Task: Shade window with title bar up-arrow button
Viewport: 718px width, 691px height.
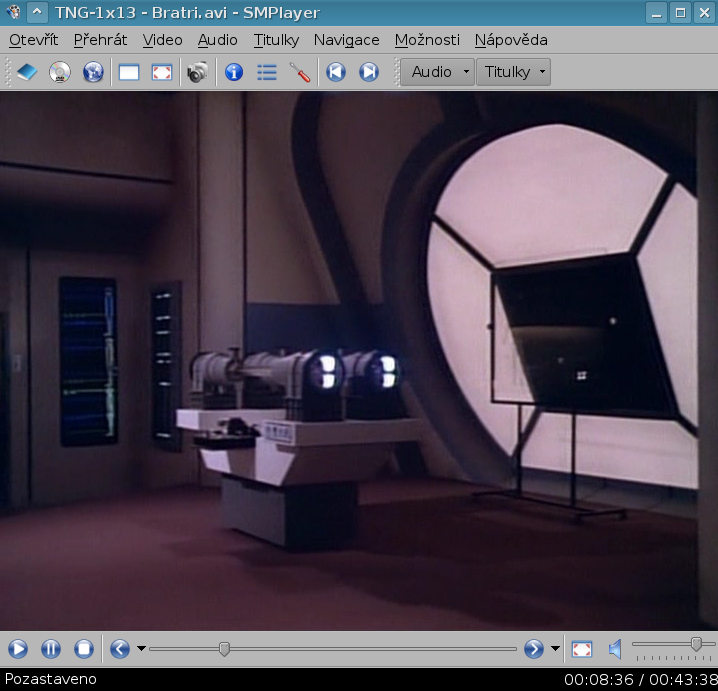Action: (x=37, y=12)
